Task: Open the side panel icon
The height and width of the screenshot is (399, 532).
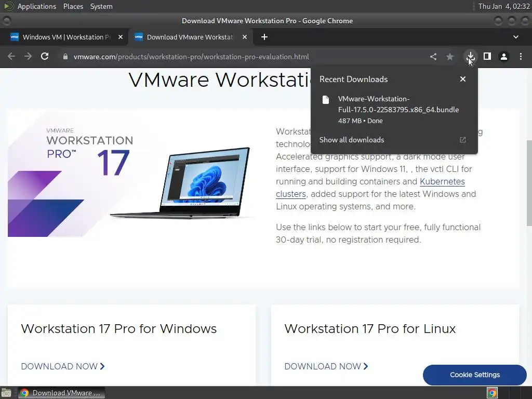Action: [487, 56]
